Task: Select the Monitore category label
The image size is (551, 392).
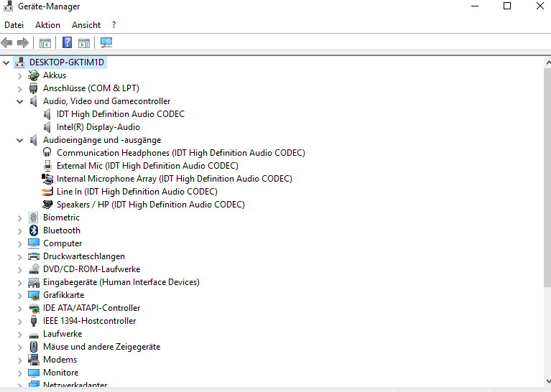Action: [x=61, y=373]
